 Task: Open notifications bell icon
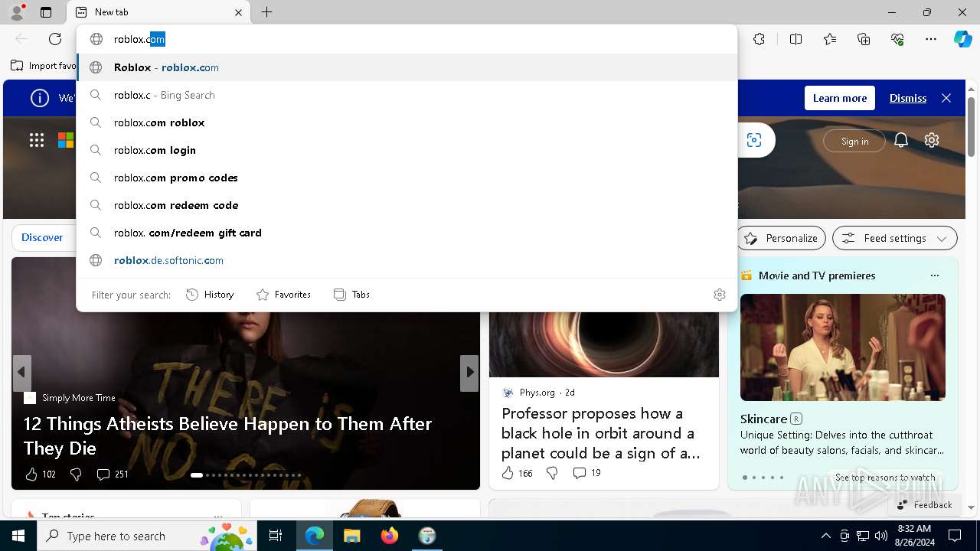tap(901, 140)
